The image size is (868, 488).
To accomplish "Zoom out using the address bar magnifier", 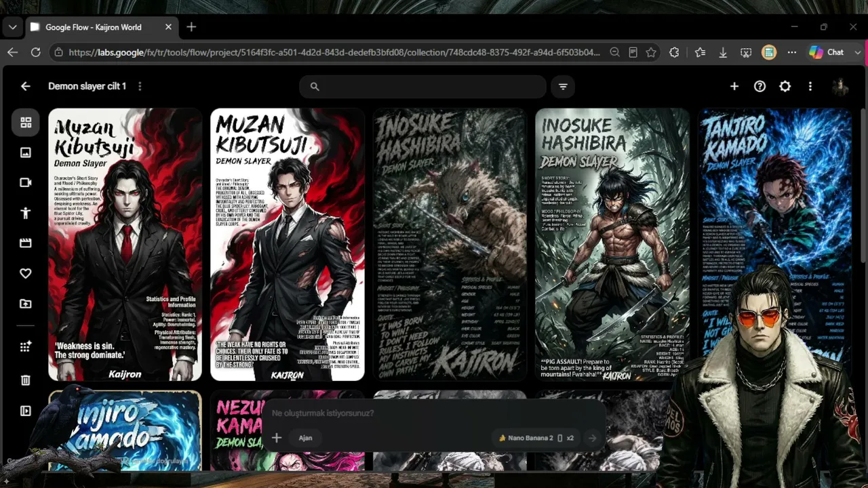I will point(614,52).
